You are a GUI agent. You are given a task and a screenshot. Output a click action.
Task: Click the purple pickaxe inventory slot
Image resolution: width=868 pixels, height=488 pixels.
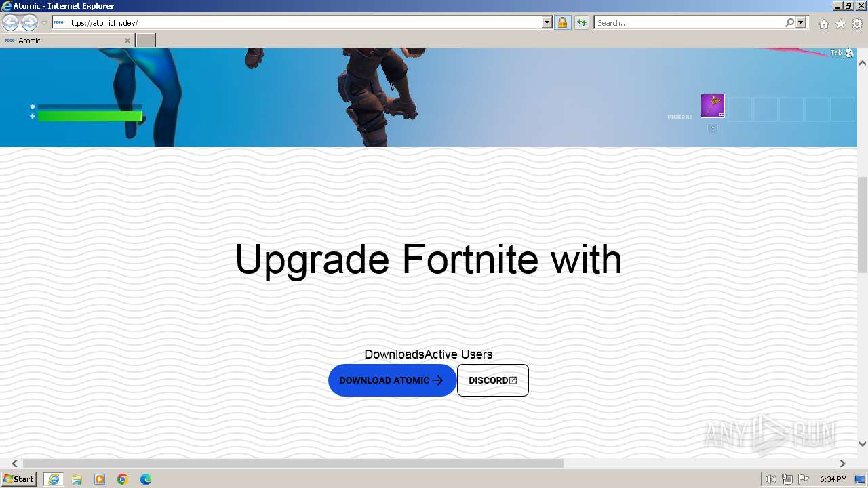(x=713, y=106)
